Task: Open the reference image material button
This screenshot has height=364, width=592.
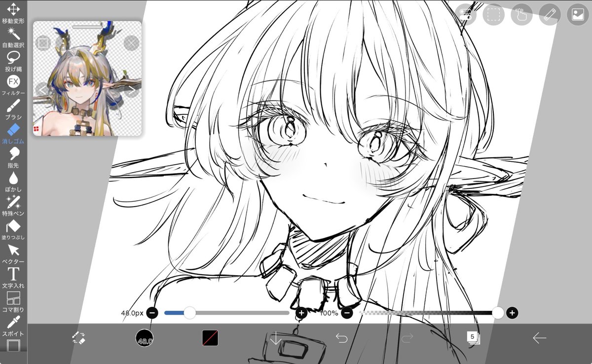Action: [578, 14]
